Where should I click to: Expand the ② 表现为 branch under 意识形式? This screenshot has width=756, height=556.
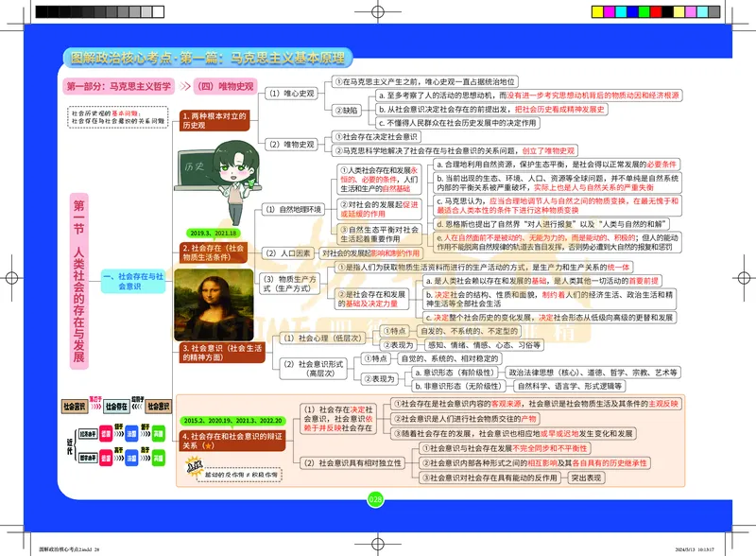(x=379, y=377)
